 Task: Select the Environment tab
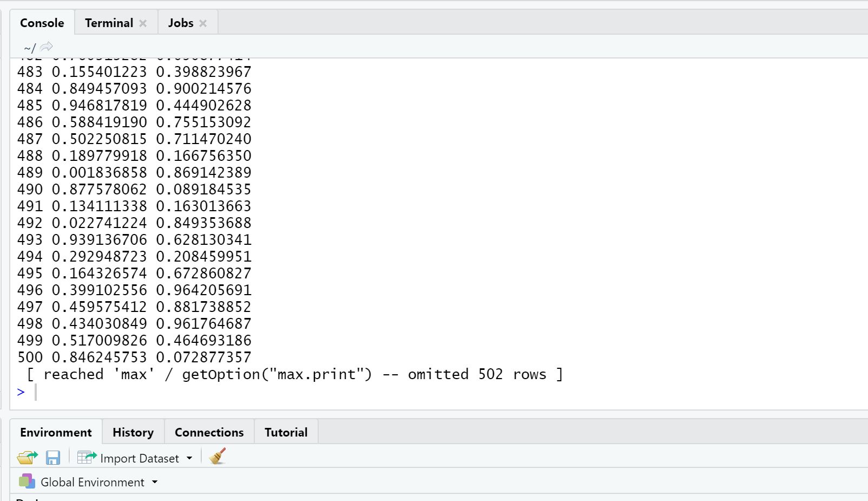(x=56, y=432)
